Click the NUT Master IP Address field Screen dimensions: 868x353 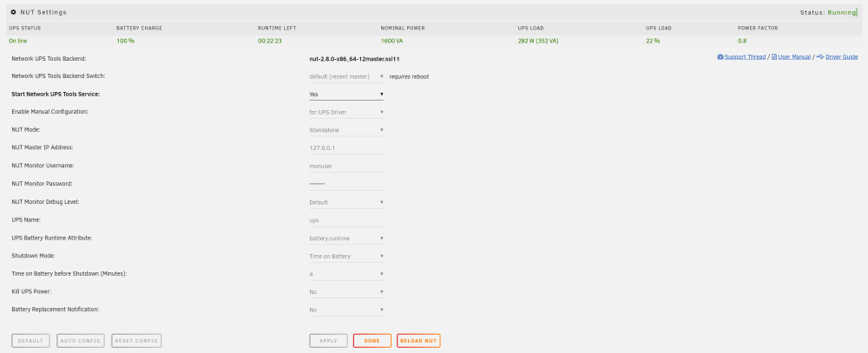pos(346,148)
